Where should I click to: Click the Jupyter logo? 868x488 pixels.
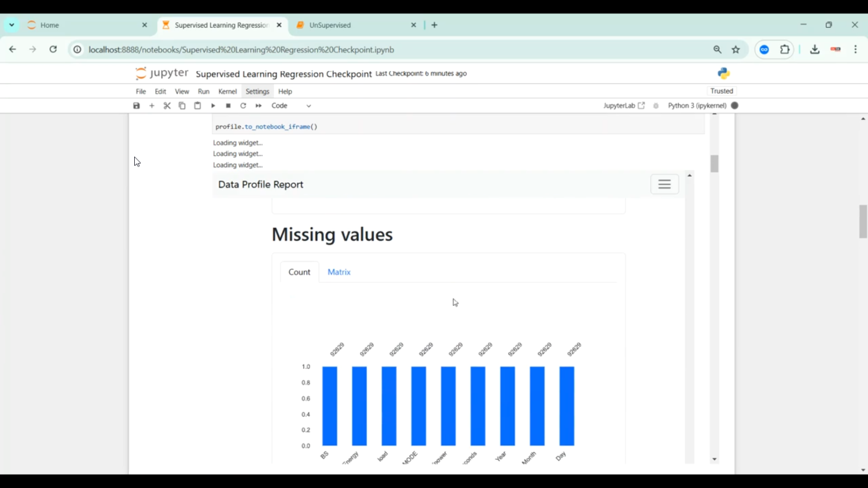[161, 73]
